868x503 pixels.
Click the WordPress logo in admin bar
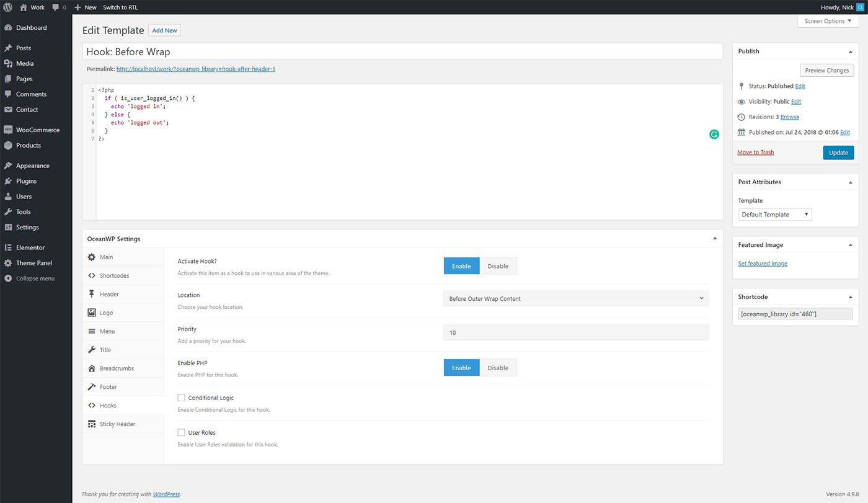pos(7,7)
